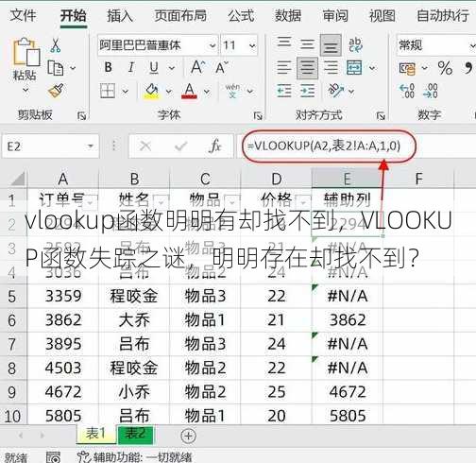Select the 表1 sheet tab

[x=95, y=435]
